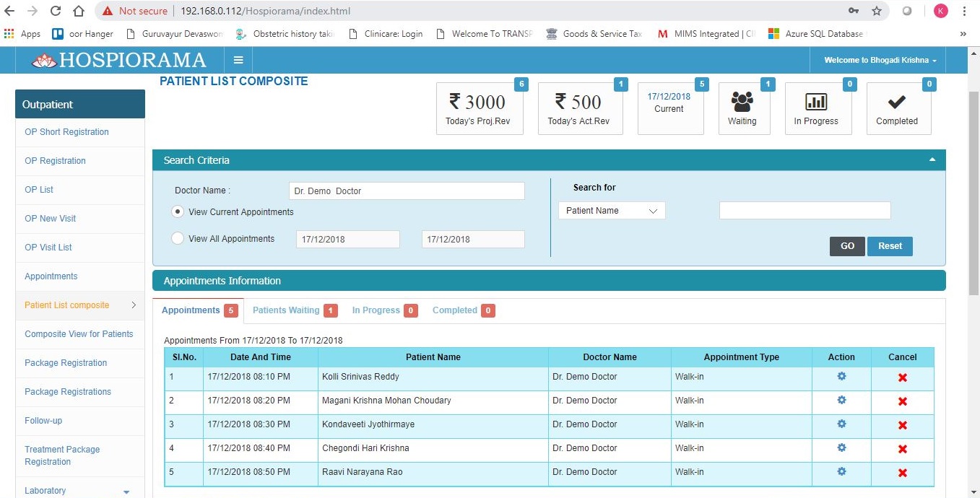Switch to the Patients Waiting tab

coord(286,310)
